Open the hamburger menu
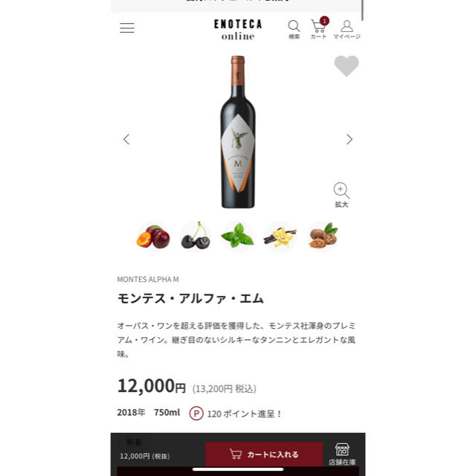Viewport: 476px width, 476px height. [127, 28]
